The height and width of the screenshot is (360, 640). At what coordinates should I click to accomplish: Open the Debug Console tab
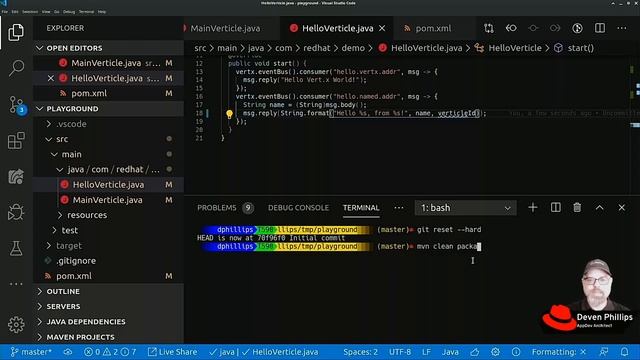298,208
